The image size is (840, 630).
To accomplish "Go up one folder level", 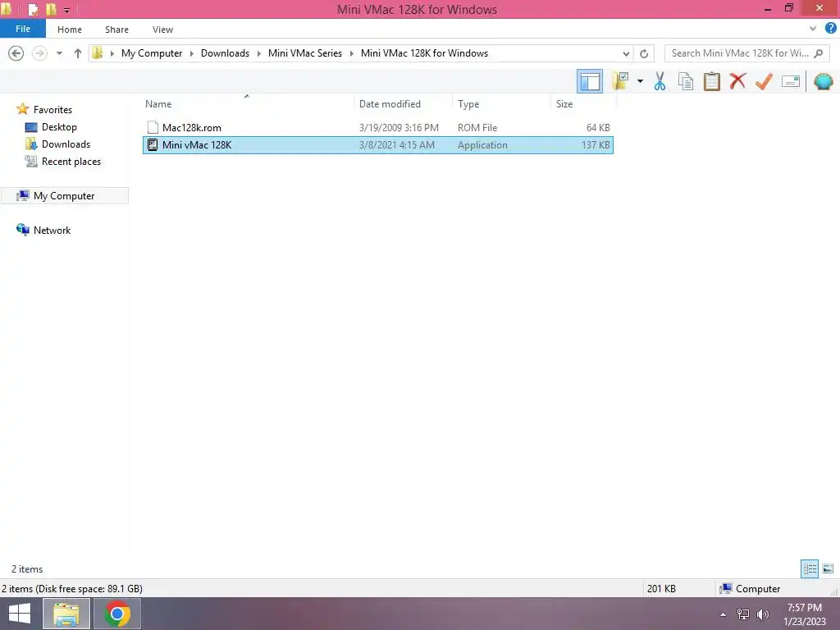I will tap(78, 53).
